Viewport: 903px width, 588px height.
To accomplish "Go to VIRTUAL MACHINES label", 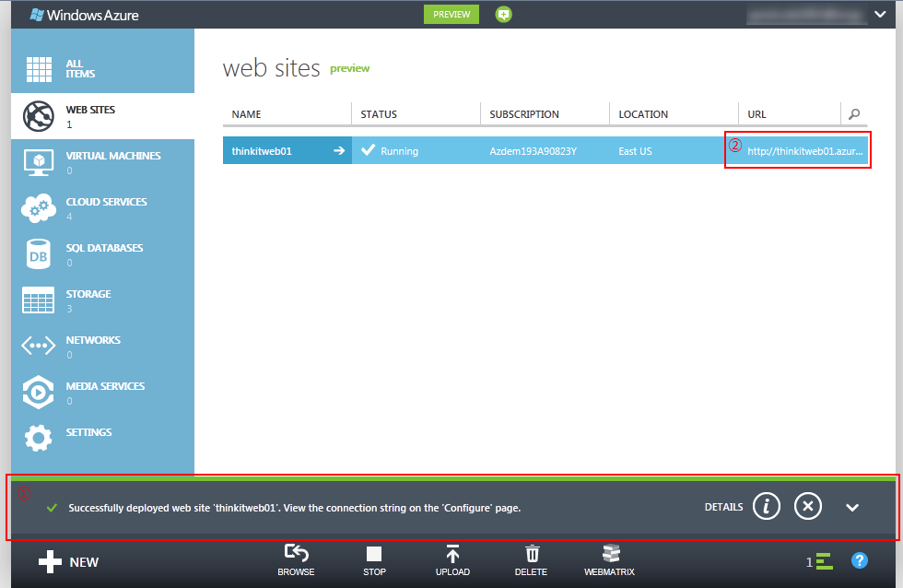I will tap(113, 156).
